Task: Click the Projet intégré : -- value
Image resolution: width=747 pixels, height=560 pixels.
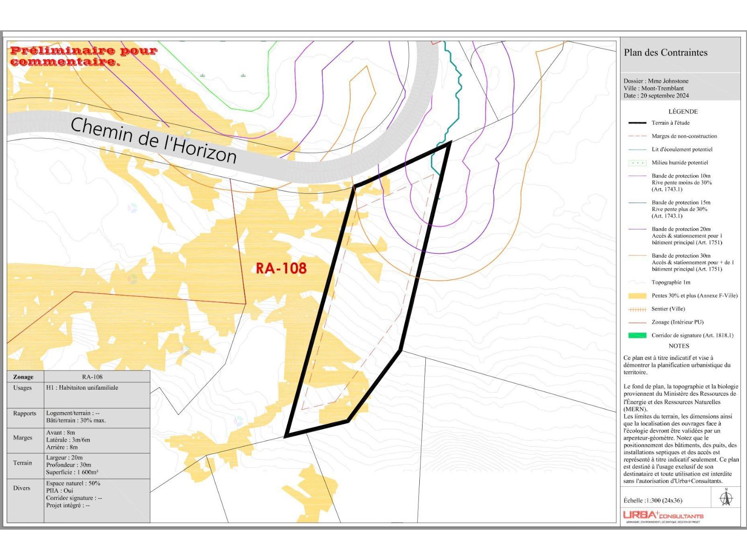Action: coord(68,505)
